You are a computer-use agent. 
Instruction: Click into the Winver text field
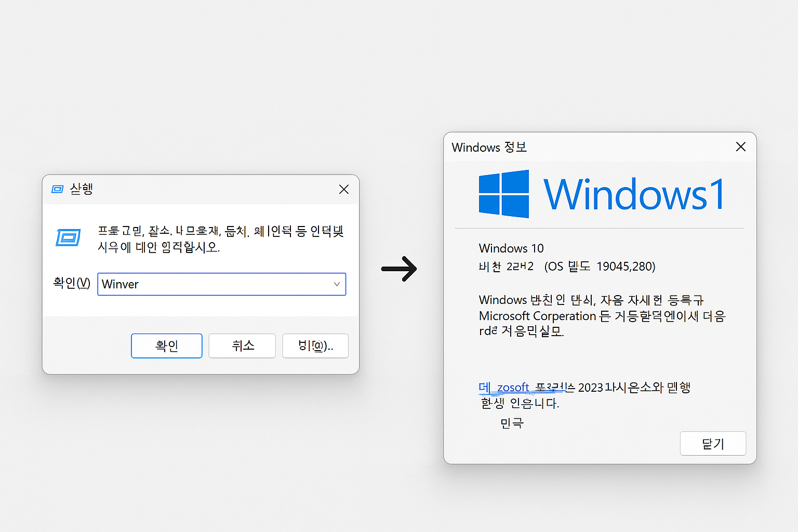tap(221, 284)
